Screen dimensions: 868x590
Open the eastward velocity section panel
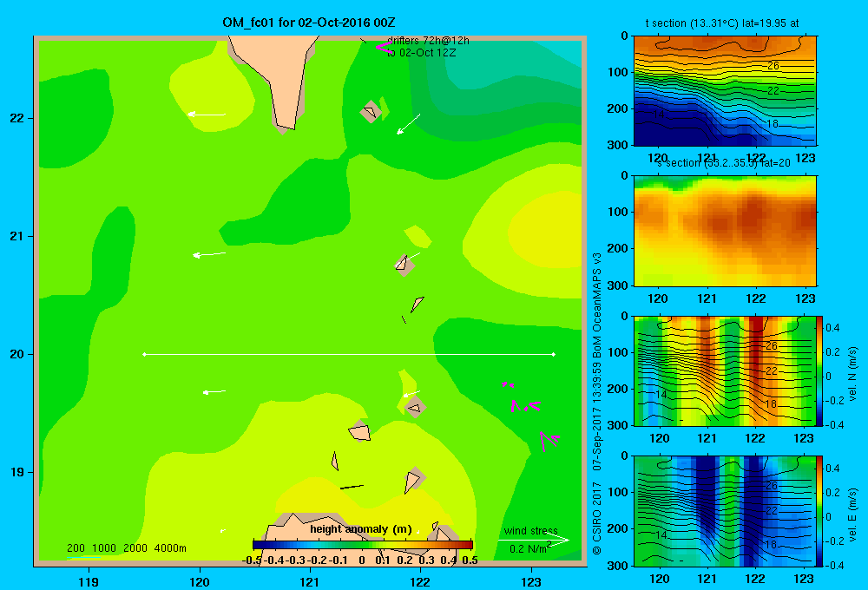pyautogui.click(x=725, y=510)
